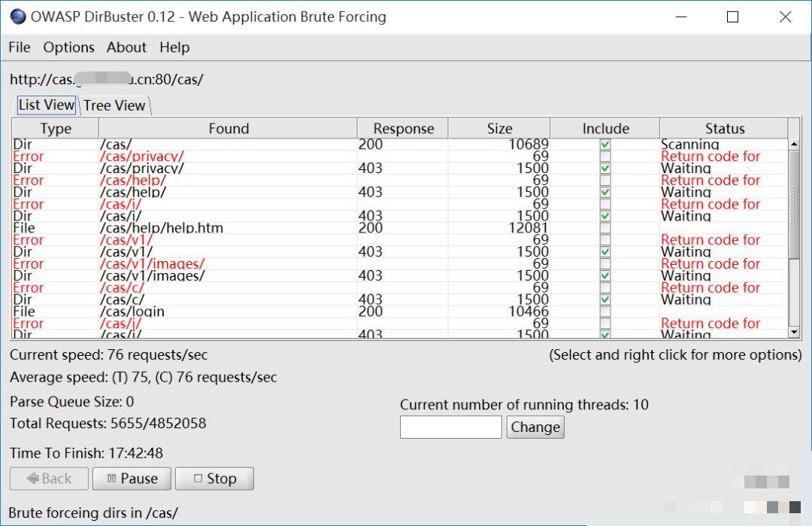Image resolution: width=812 pixels, height=526 pixels.
Task: Sort results by the Found column header
Action: pos(229,128)
